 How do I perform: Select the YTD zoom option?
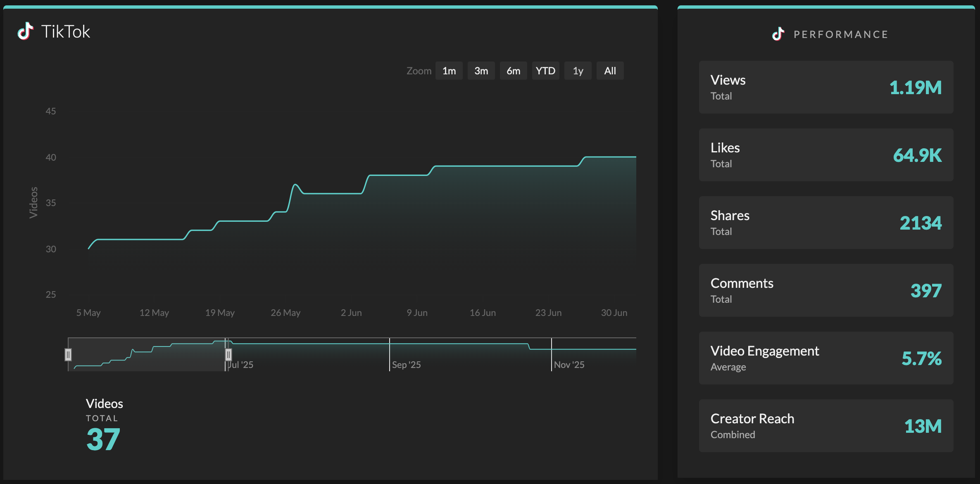(545, 71)
